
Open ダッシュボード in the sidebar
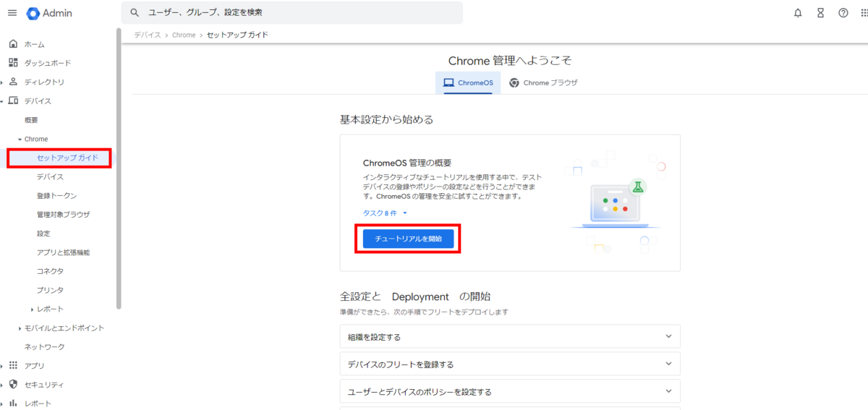[48, 63]
